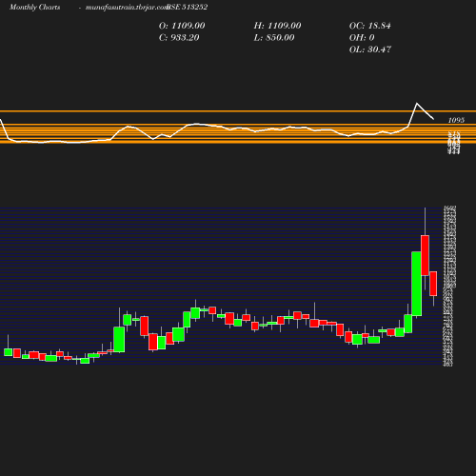This screenshot has height=476, width=476.
Task: Click the "OC: 18.84" reading
Action: pyautogui.click(x=370, y=26)
